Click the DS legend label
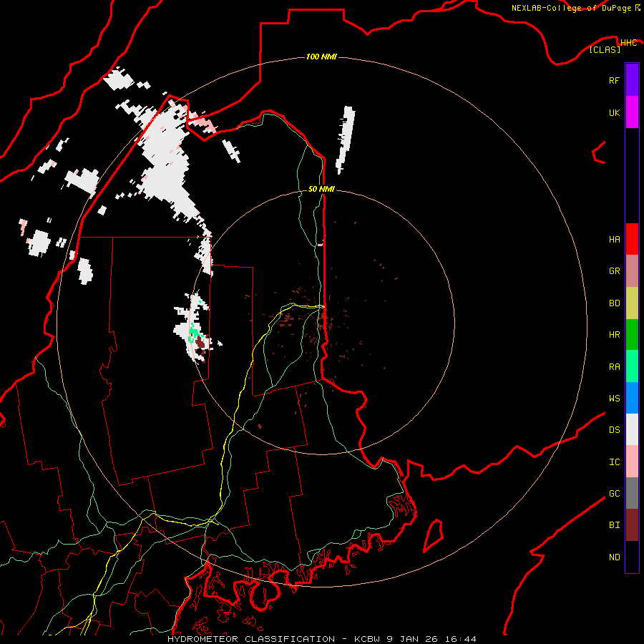This screenshot has height=644, width=644. pos(614,430)
